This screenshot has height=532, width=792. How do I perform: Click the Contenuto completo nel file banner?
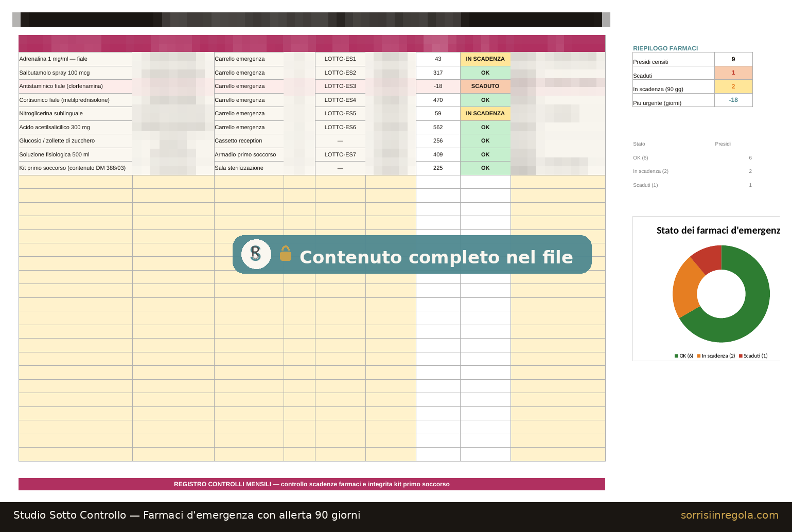412,254
